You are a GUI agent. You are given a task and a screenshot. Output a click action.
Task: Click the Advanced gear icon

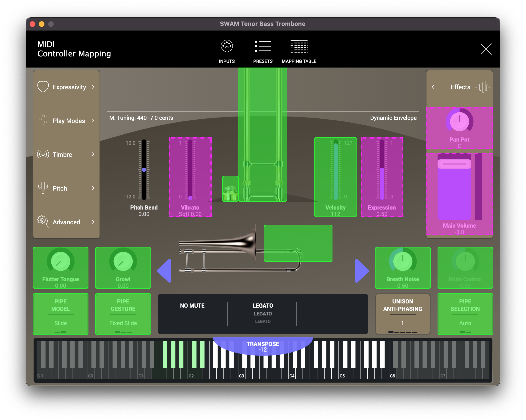43,222
